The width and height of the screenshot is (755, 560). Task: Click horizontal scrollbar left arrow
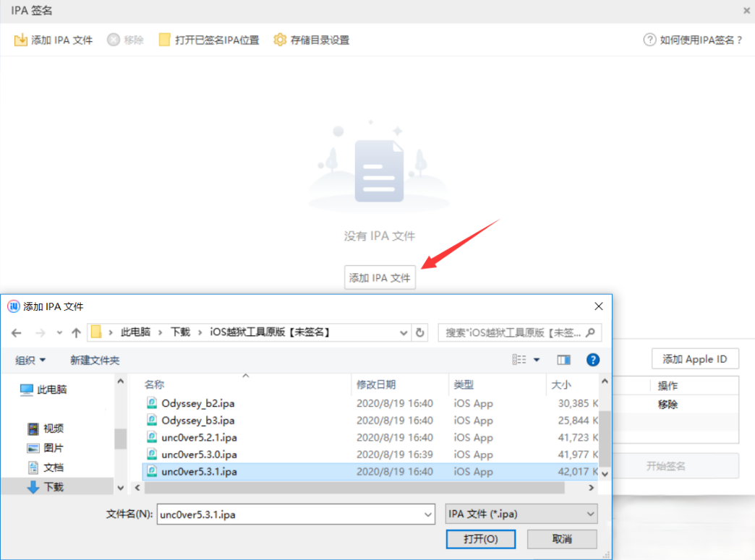[x=137, y=488]
